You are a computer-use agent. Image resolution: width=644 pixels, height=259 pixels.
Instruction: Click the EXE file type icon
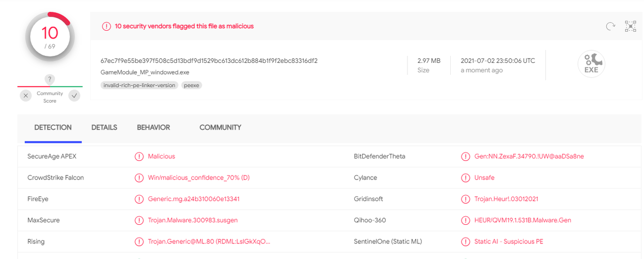[x=591, y=64]
